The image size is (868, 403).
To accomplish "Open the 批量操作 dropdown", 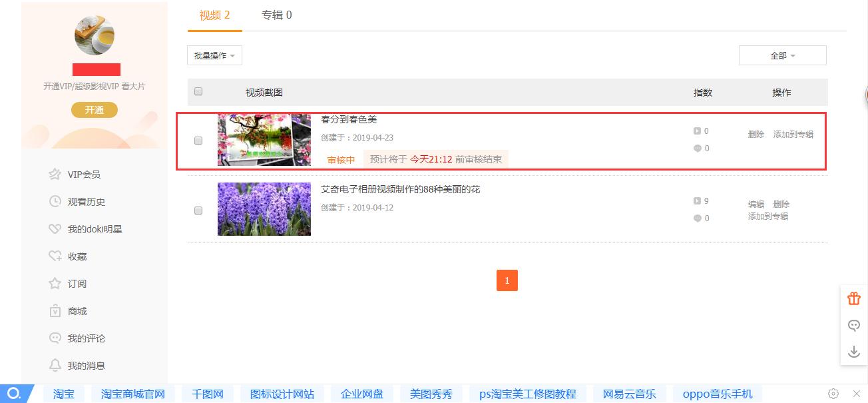I will pos(214,55).
